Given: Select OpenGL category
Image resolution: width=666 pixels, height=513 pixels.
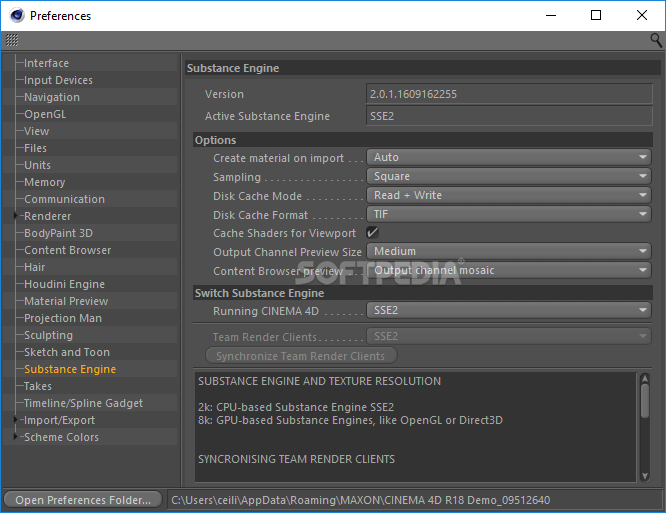Looking at the screenshot, I should [45, 114].
